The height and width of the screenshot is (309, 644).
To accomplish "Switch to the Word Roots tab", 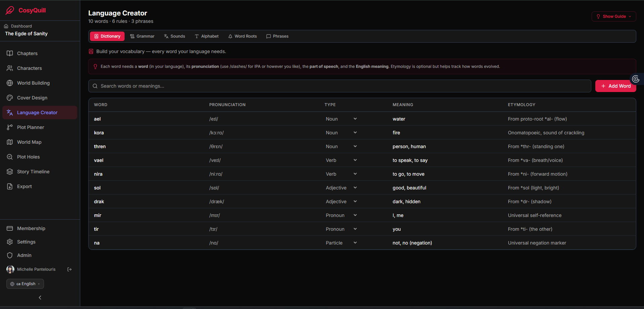I will pyautogui.click(x=242, y=36).
